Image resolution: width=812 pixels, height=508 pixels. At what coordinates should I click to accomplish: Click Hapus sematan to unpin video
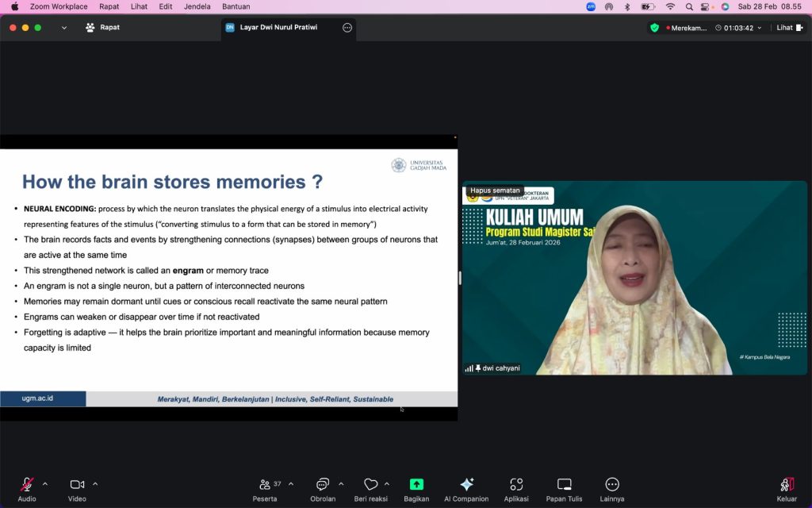(495, 190)
